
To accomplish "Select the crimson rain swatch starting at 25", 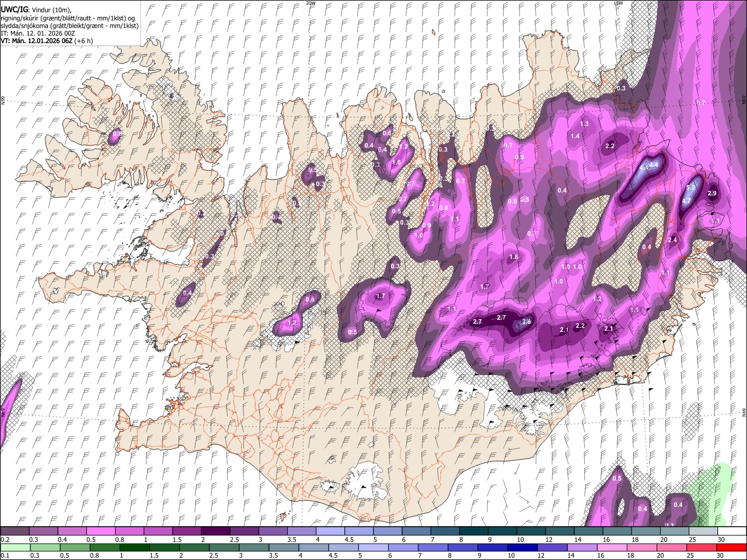I will click(x=701, y=547).
